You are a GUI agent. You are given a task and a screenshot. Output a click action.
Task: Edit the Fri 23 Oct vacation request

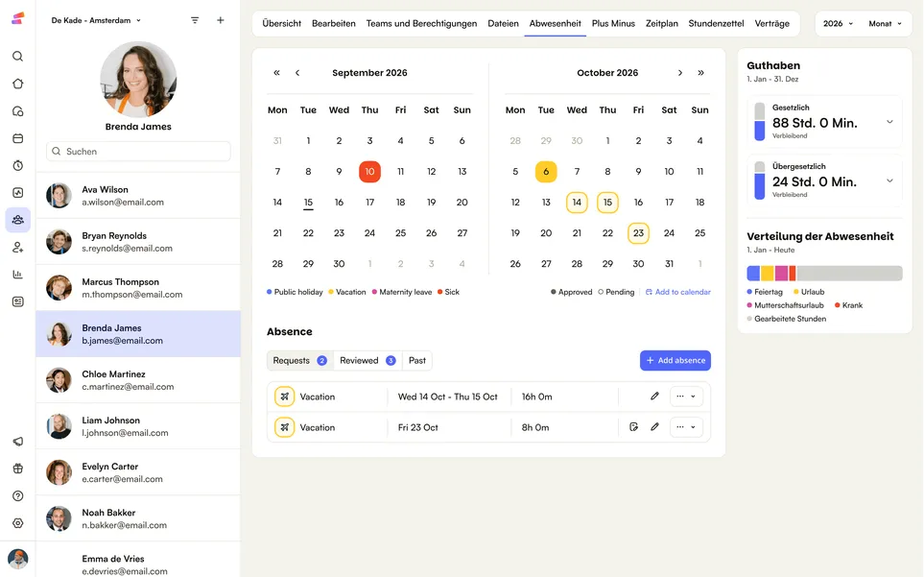[654, 426]
